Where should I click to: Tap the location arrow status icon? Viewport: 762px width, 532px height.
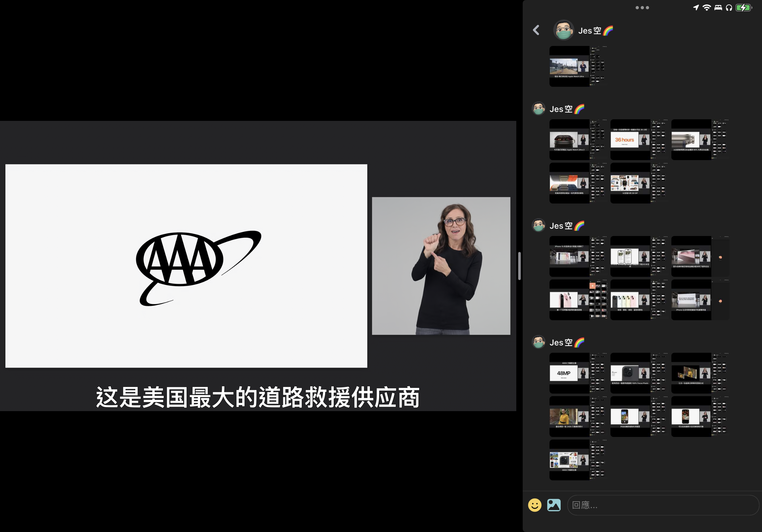696,7
